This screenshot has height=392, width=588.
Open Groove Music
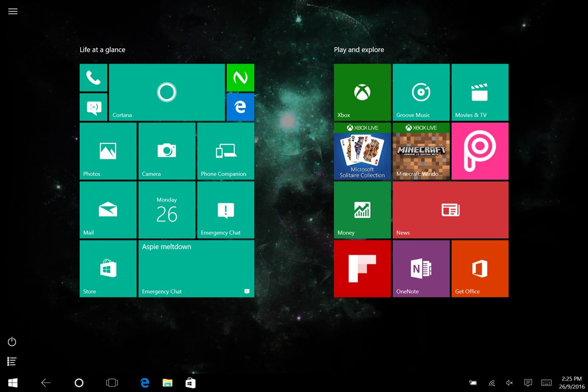click(421, 92)
